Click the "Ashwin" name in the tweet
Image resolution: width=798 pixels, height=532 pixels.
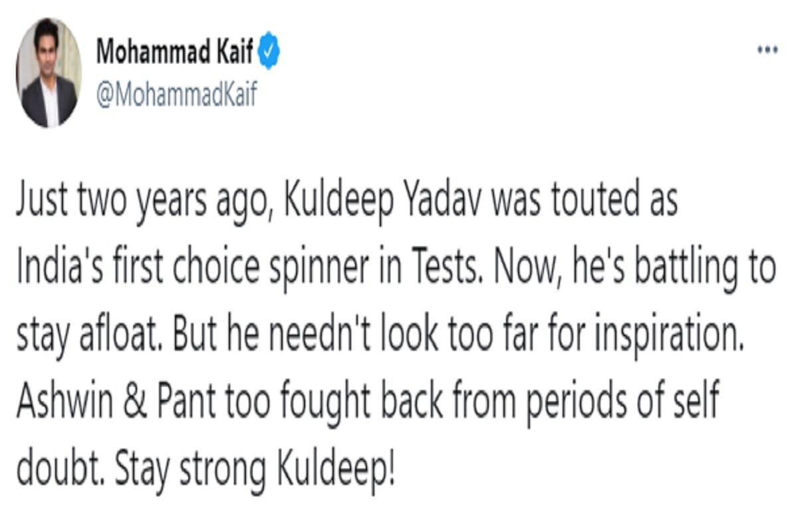(x=62, y=402)
